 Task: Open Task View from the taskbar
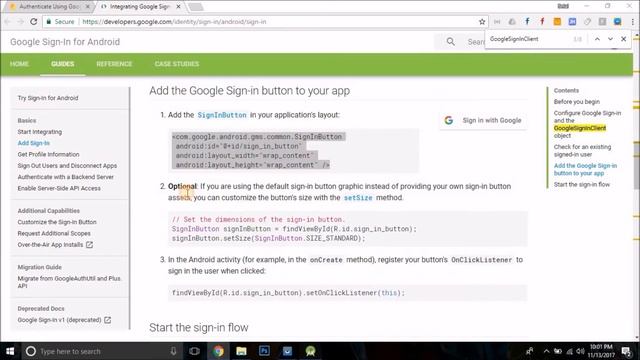(195, 351)
